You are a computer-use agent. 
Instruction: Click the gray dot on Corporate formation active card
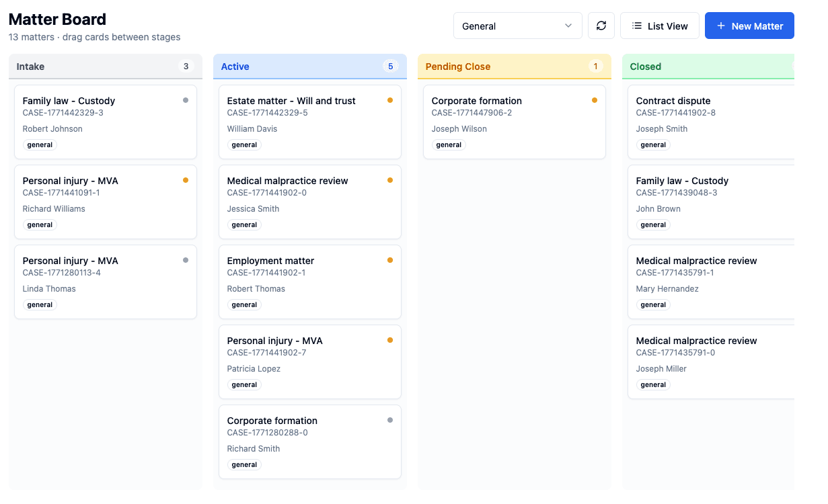(x=390, y=419)
